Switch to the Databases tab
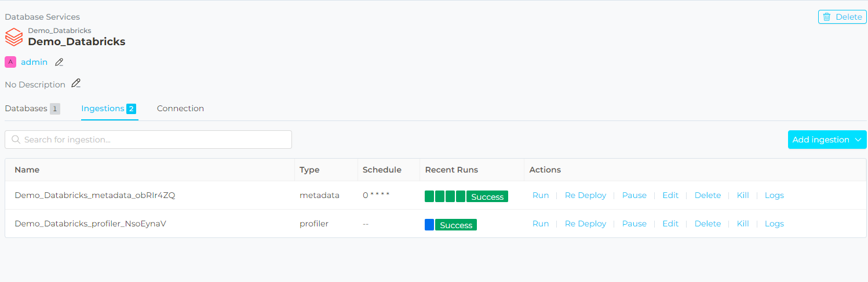This screenshot has width=868, height=282. tap(26, 108)
